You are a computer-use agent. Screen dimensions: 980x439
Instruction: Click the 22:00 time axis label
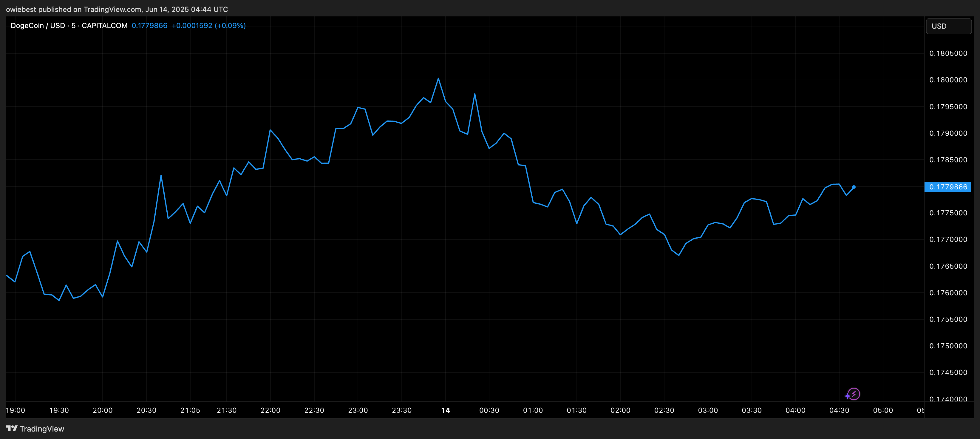click(x=270, y=410)
